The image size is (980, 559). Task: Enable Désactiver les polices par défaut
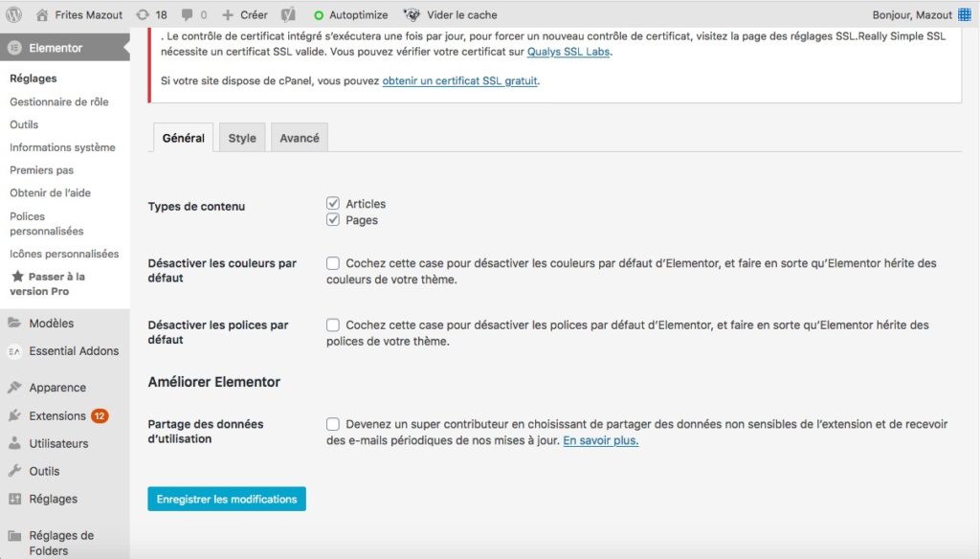[x=332, y=325]
